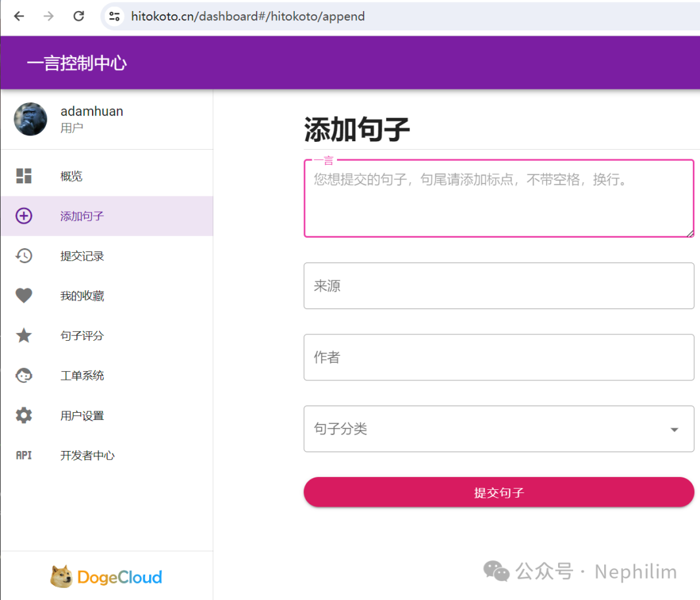Open 开发者中心 menu item
This screenshot has width=700, height=600.
[x=107, y=456]
